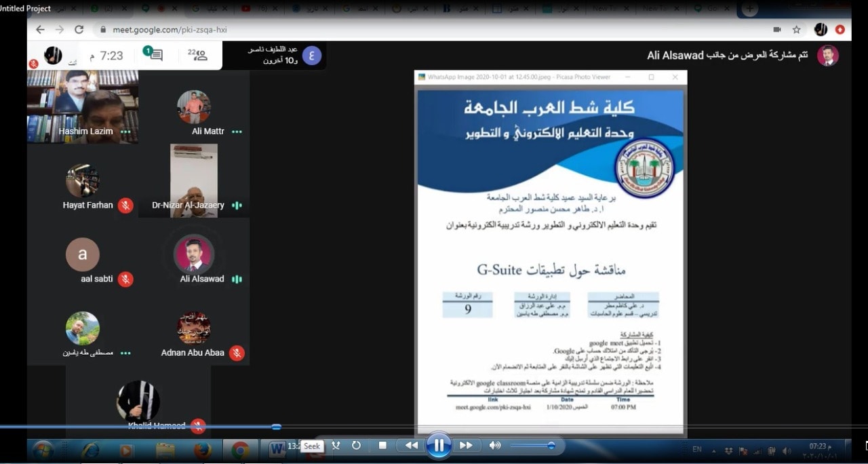
Task: Open the Windows Start button
Action: (43, 450)
